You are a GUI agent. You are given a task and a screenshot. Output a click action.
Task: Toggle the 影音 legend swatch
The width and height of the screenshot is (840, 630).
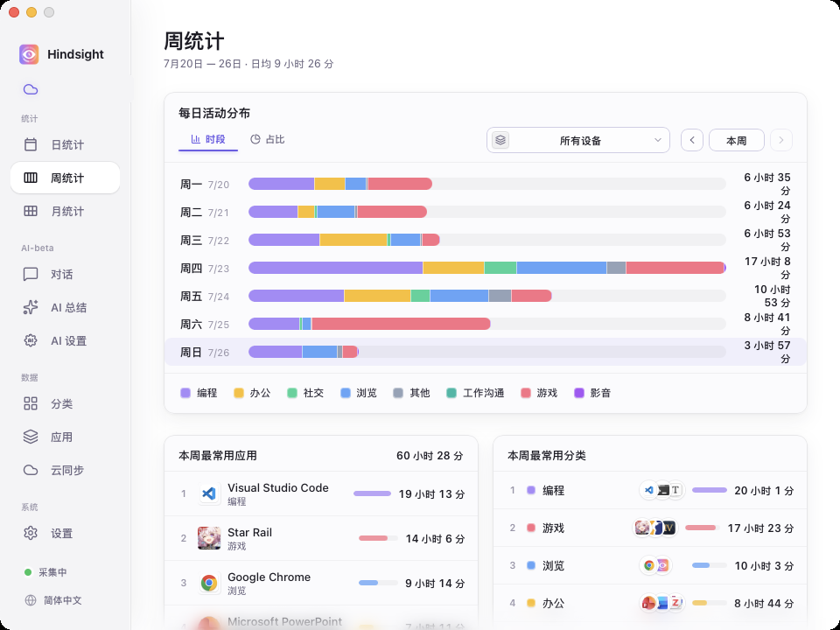point(578,393)
